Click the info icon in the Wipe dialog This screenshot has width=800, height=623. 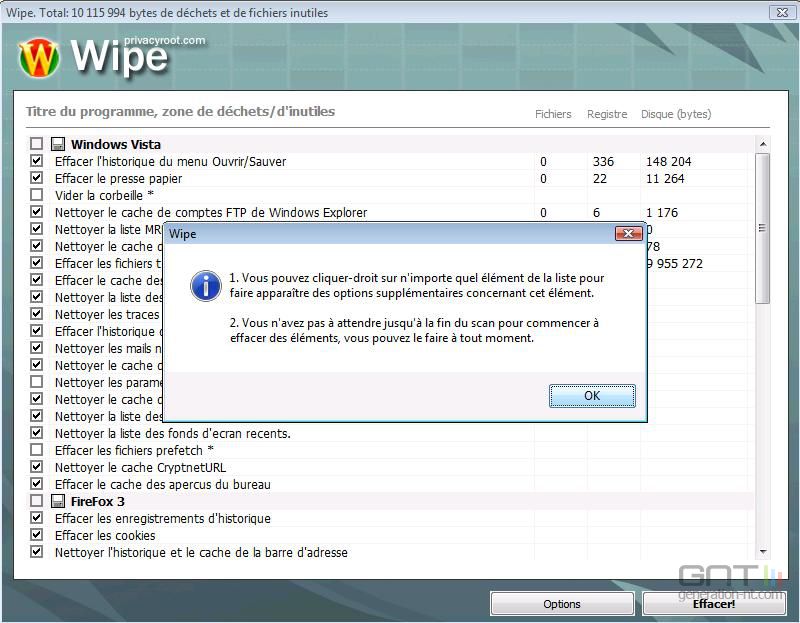206,286
